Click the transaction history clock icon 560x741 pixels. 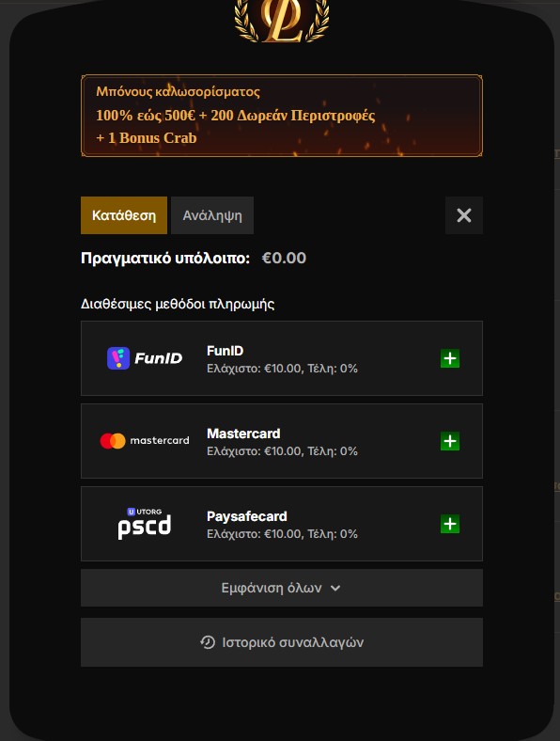coord(208,642)
